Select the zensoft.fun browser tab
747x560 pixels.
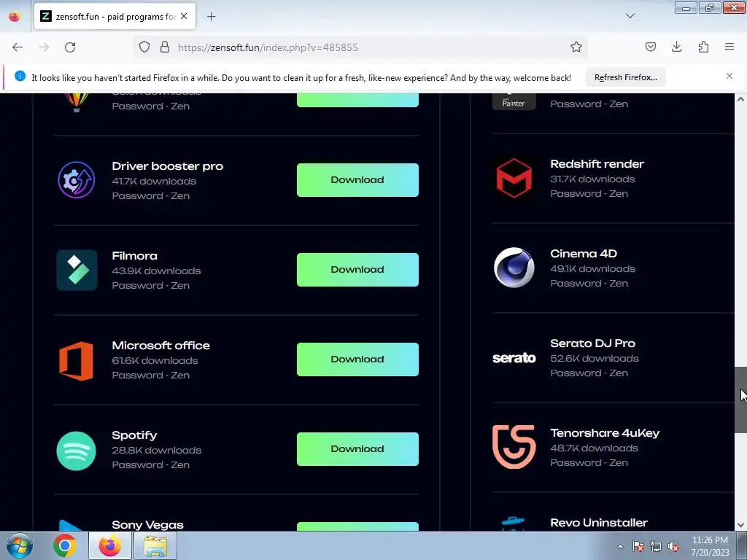pyautogui.click(x=115, y=16)
